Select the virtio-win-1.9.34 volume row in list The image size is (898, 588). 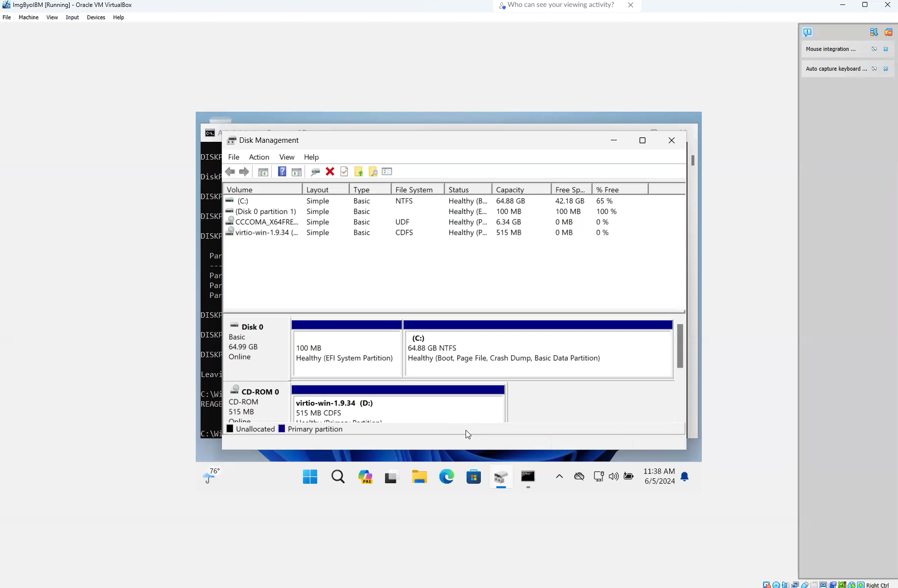[x=454, y=233]
